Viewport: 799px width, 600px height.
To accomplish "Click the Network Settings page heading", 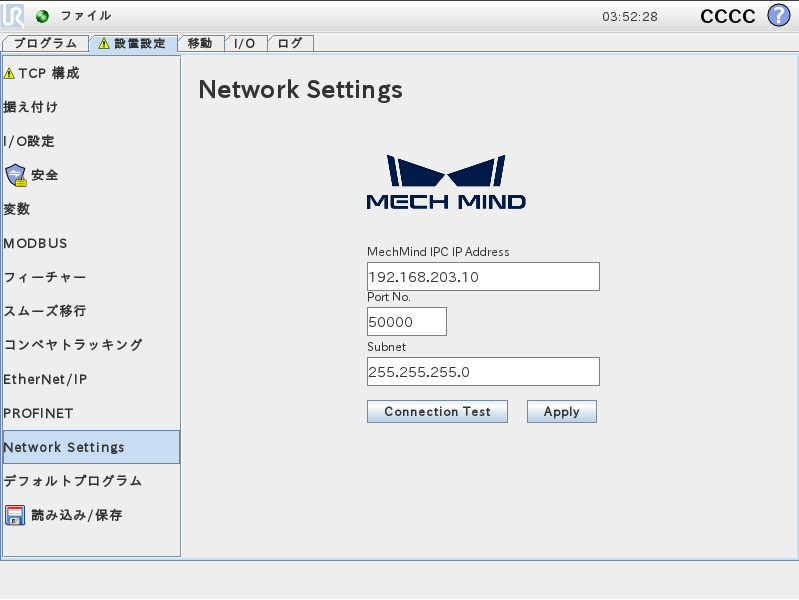I will point(301,90).
